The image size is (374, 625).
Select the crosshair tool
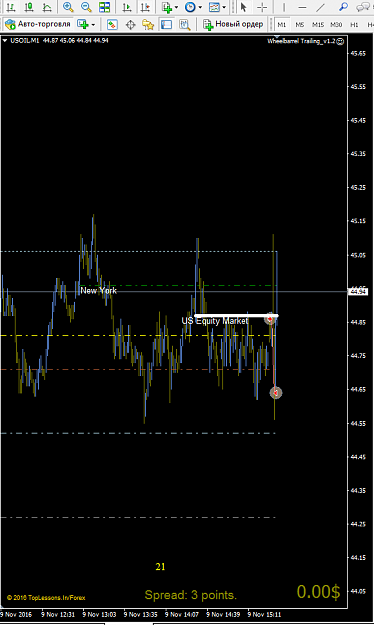pos(262,7)
